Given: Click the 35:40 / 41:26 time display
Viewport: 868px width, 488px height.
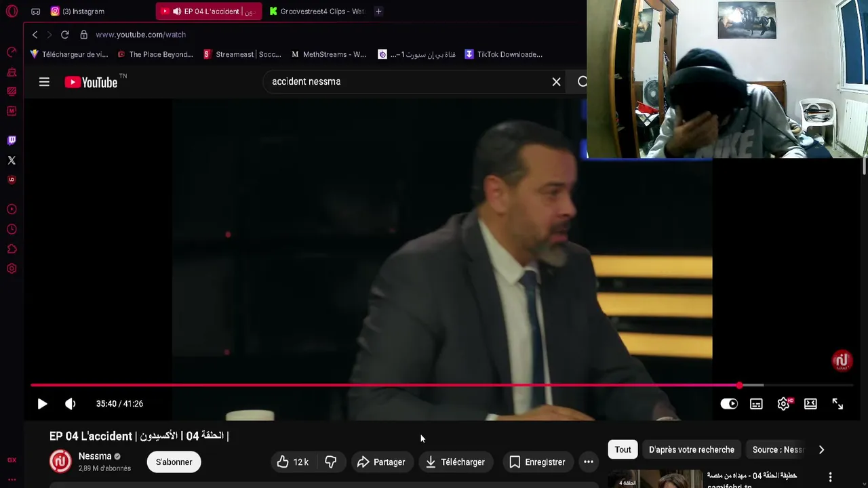Looking at the screenshot, I should (x=119, y=404).
